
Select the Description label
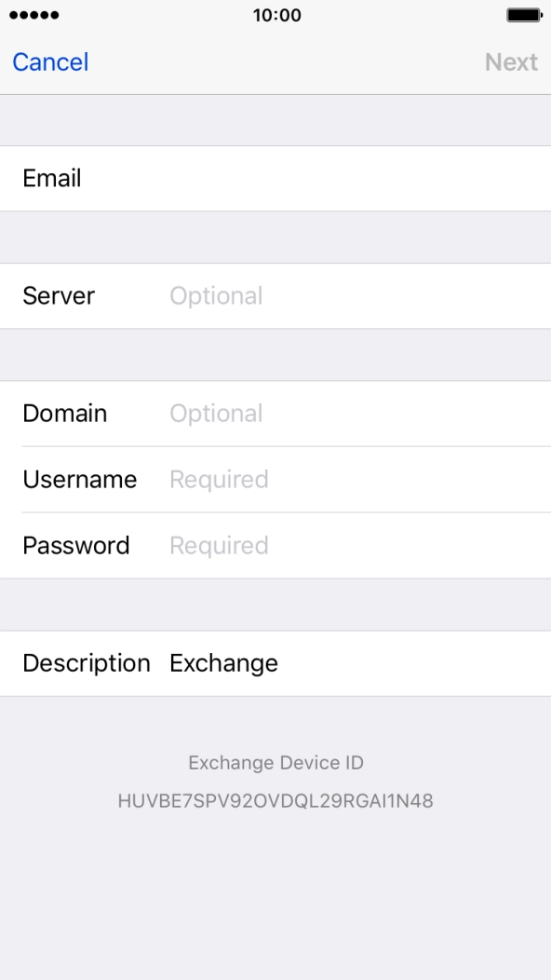pyautogui.click(x=86, y=662)
